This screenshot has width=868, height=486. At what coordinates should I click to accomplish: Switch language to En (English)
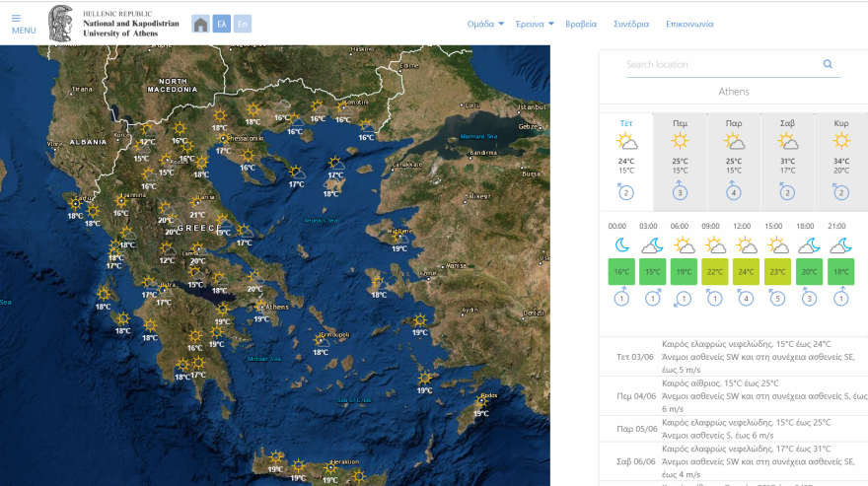coord(242,24)
